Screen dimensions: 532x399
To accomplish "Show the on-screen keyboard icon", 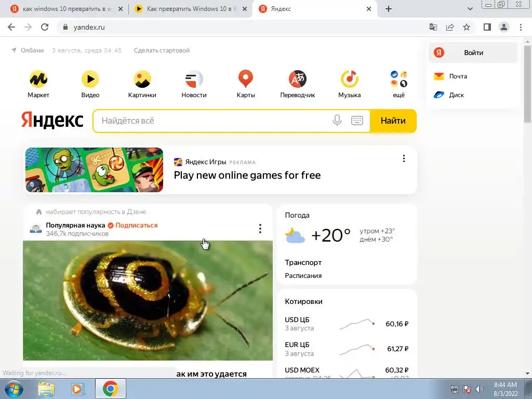I will pos(357,121).
